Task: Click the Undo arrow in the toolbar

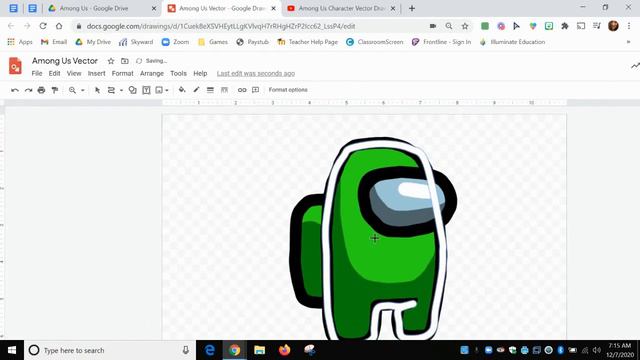Action: click(15, 90)
